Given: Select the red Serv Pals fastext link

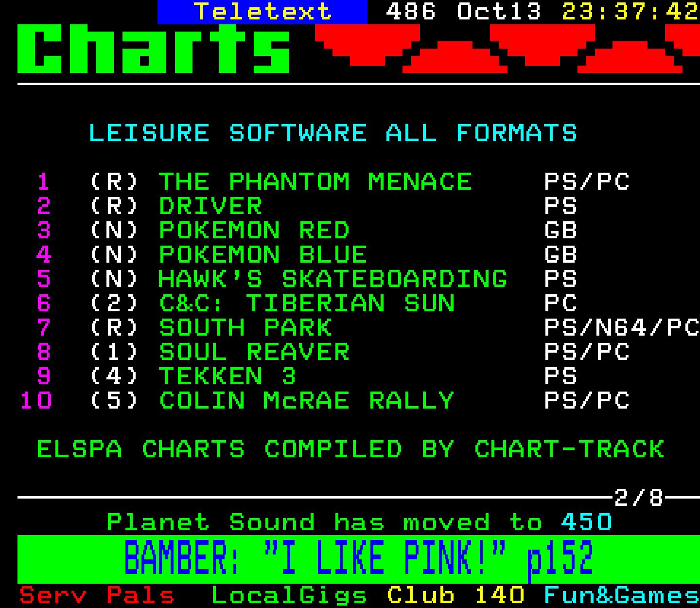Looking at the screenshot, I should pyautogui.click(x=97, y=595).
